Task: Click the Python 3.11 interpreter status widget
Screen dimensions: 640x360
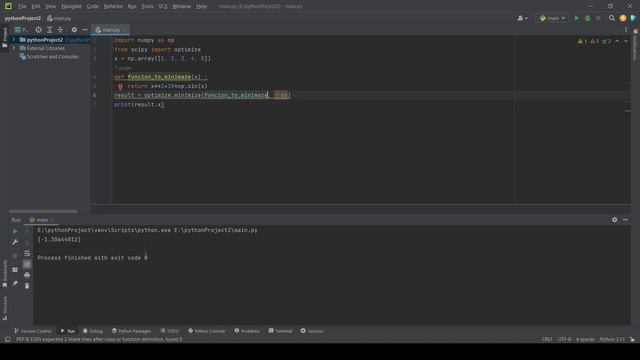Action: (612, 340)
